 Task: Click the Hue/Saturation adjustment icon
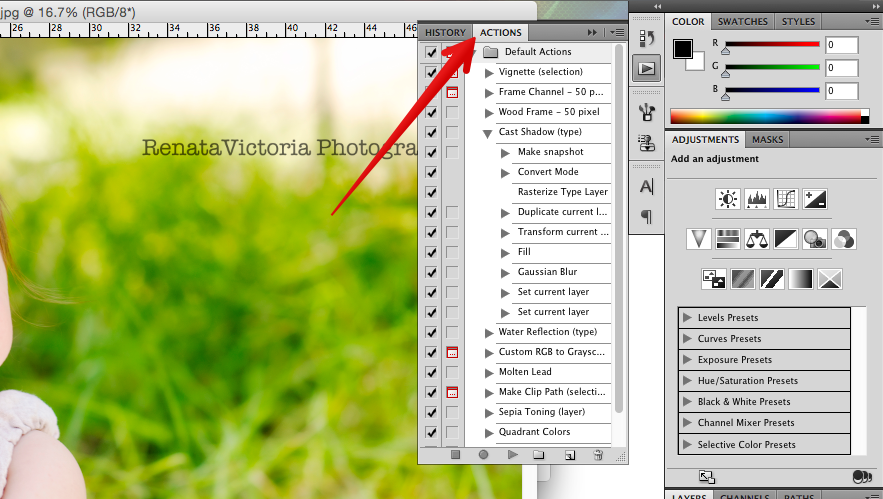[x=728, y=239]
